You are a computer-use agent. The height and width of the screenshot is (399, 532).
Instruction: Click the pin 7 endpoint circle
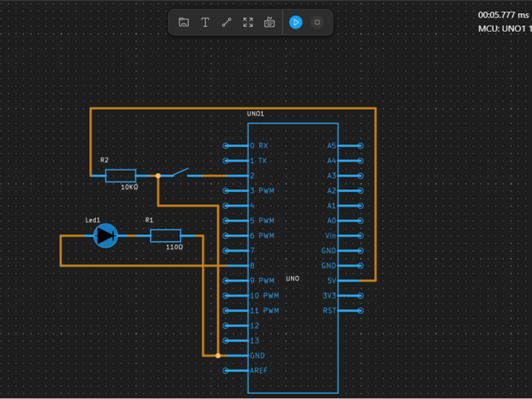[x=226, y=251]
